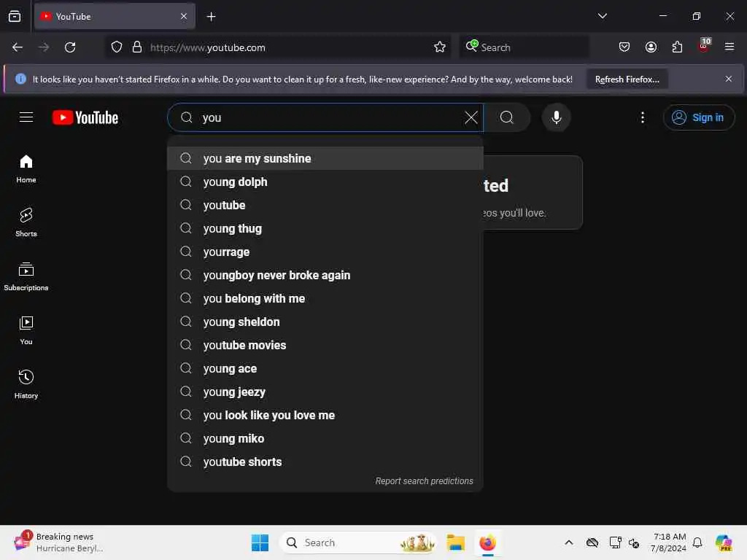Image resolution: width=747 pixels, height=560 pixels.
Task: Go back with the browser back arrow
Action: coord(18,47)
